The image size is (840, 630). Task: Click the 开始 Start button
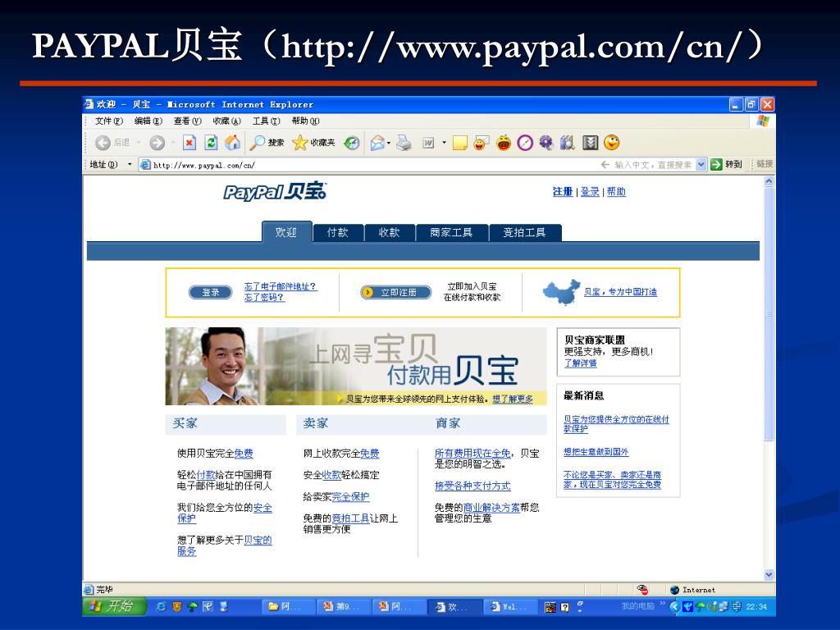click(x=114, y=606)
